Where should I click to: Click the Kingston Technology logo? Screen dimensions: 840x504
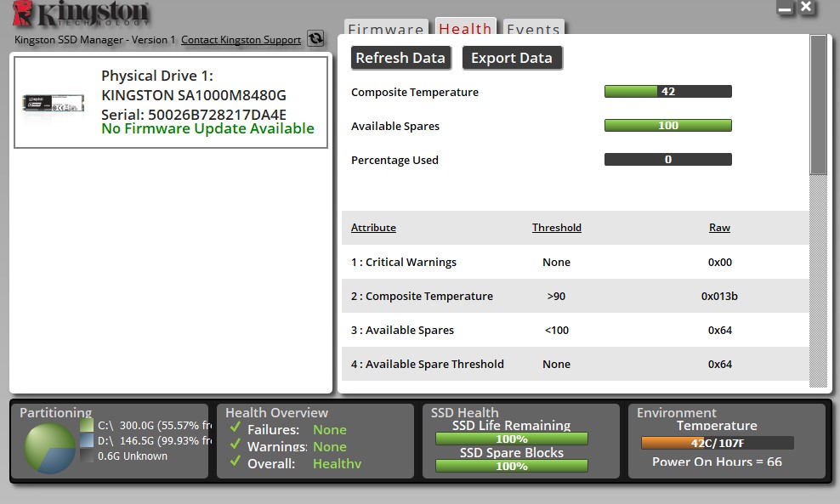(x=81, y=14)
